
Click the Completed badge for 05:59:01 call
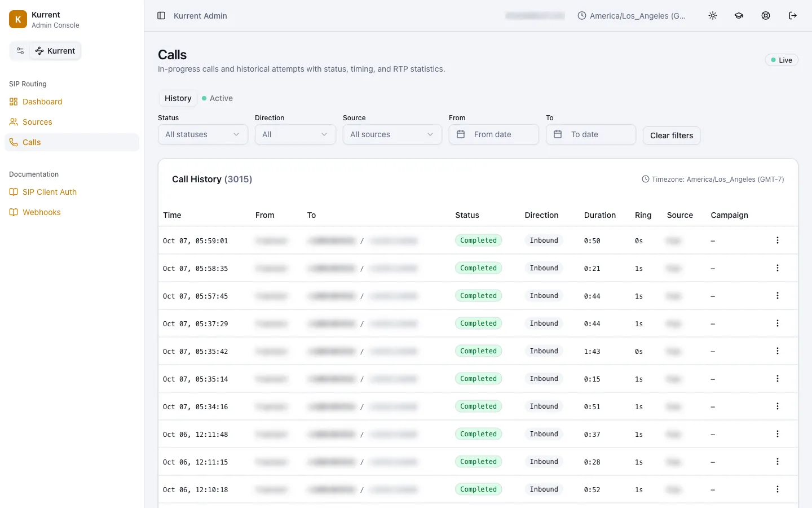coord(478,240)
